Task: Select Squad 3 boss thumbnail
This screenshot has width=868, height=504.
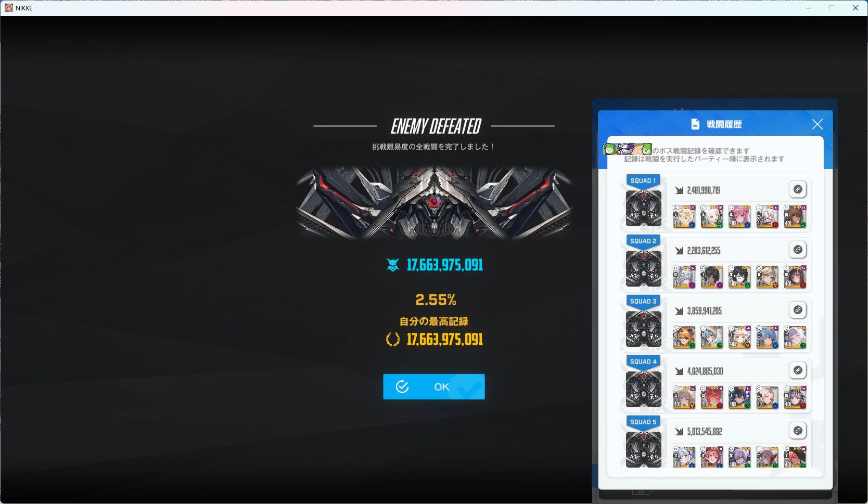Action: pos(644,329)
